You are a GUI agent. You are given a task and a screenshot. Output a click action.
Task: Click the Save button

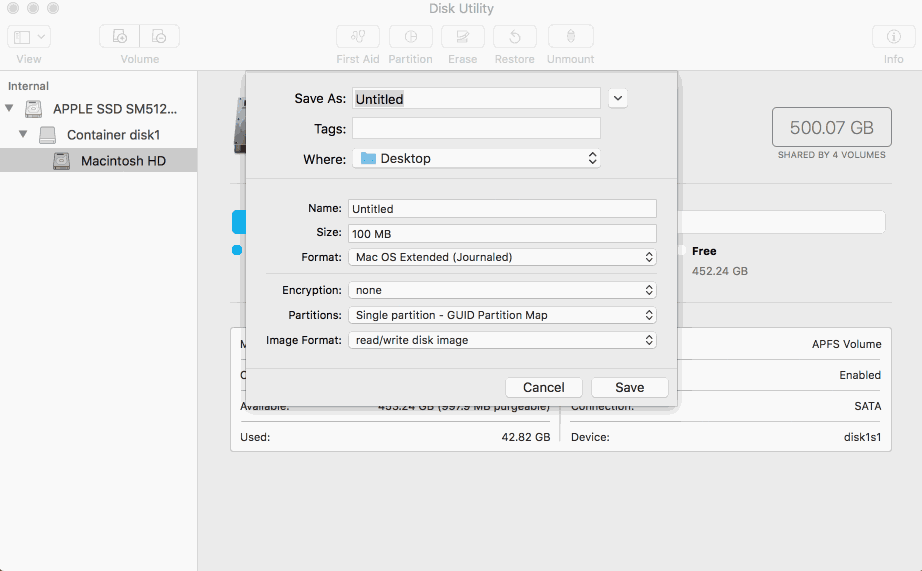coord(630,388)
